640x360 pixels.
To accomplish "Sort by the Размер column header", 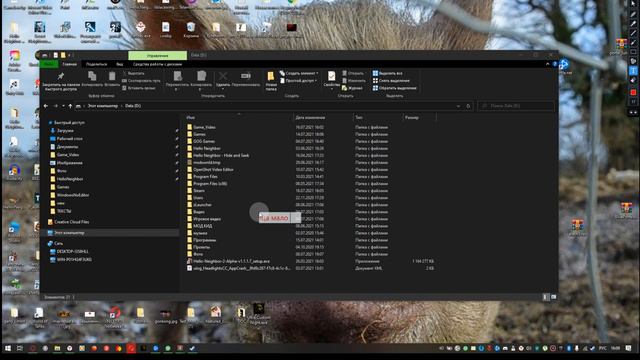I will click(412, 118).
